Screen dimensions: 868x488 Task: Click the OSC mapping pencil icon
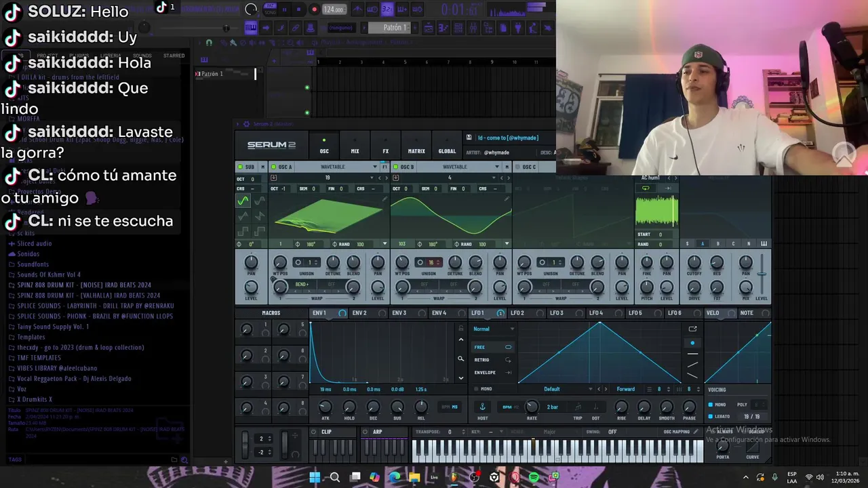(696, 432)
